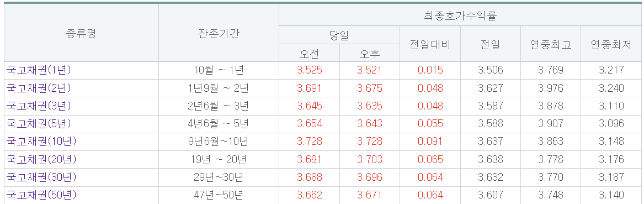Click the 오후 header cell

tap(370, 54)
